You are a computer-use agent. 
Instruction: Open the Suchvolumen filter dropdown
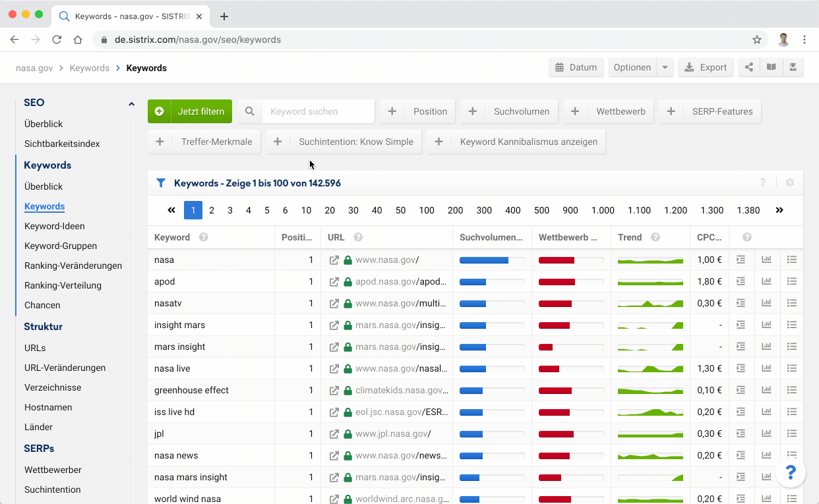(508, 111)
